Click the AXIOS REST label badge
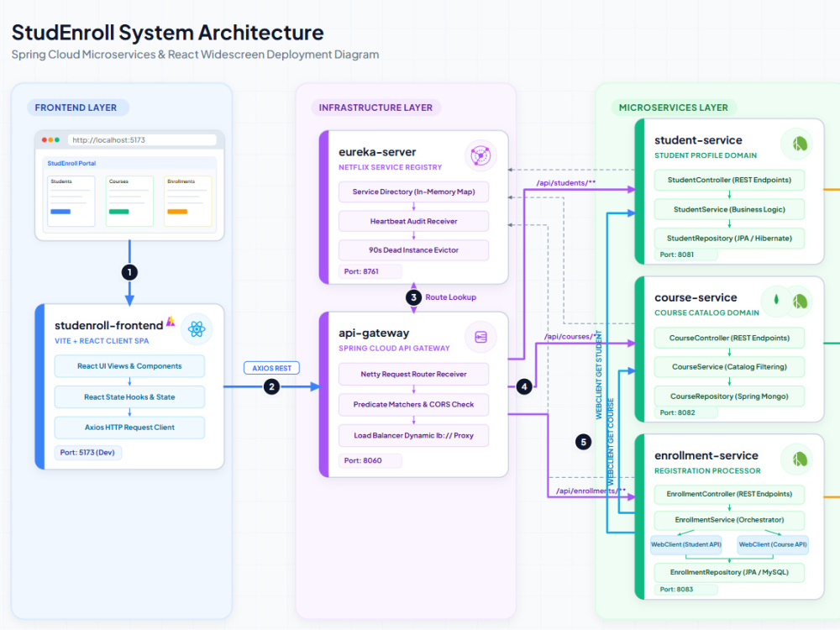840x630 pixels. point(271,368)
